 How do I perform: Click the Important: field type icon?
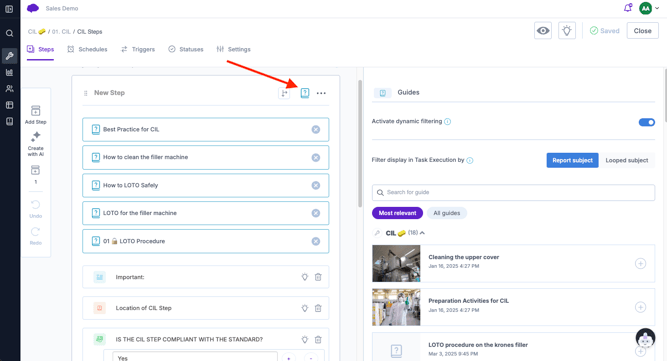(x=100, y=277)
